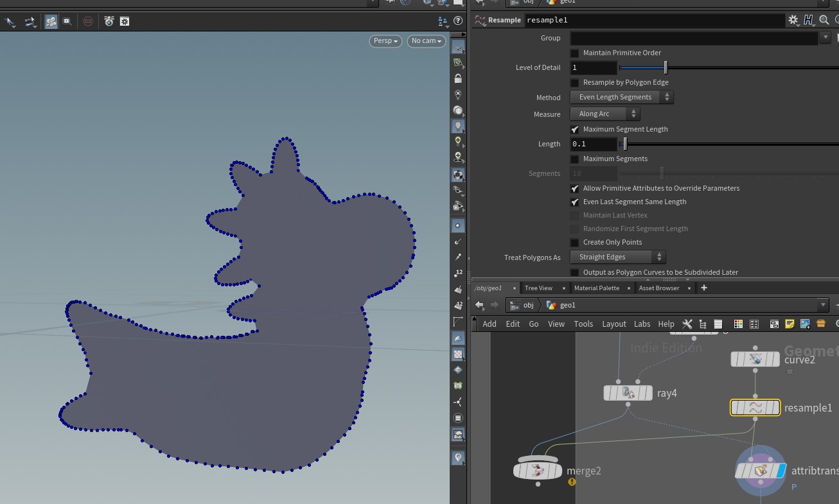Open the parameter gear settings menu

(793, 21)
